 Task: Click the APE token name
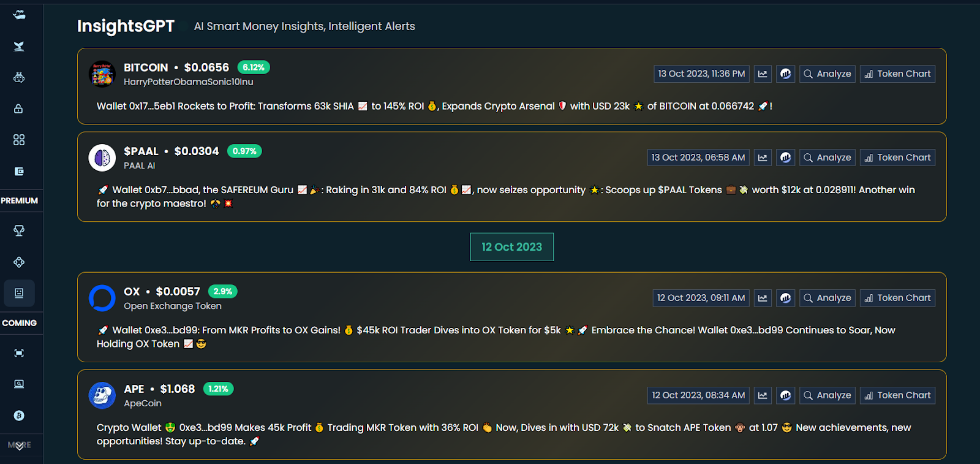pyautogui.click(x=134, y=389)
